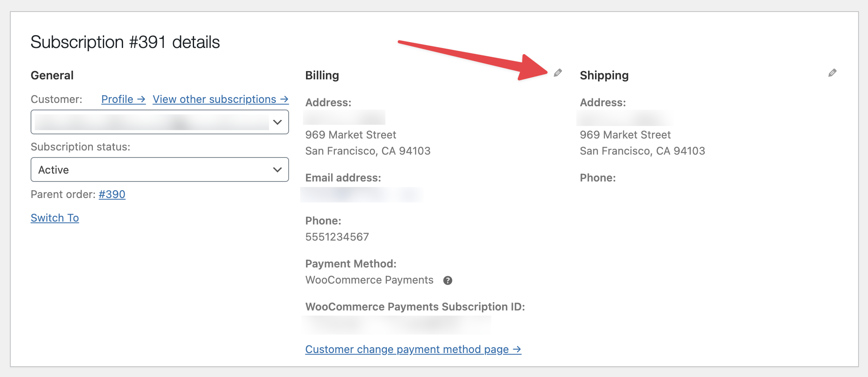868x377 pixels.
Task: Click the billing phone number 5551234567
Action: coord(337,237)
